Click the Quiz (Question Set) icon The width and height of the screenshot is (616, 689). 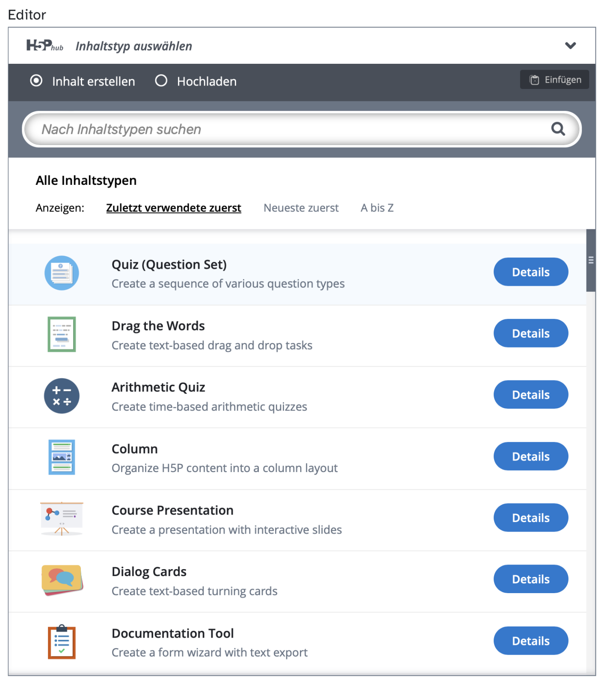click(62, 273)
